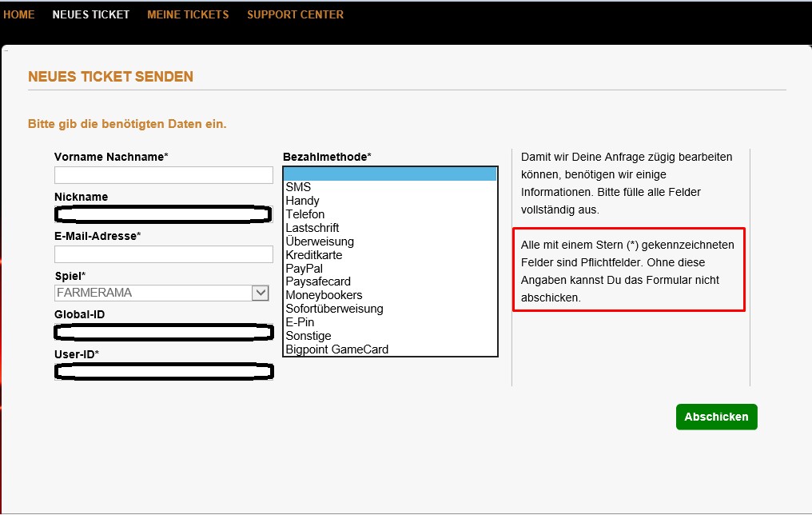Open the SUPPORT CENTER link
Viewport: 812px width, 515px height.
(295, 14)
